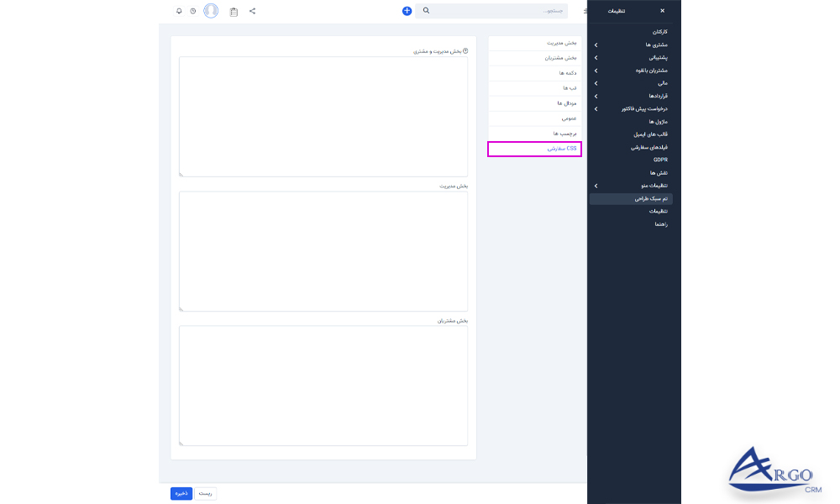Click the timer clock icon in the toolbar
This screenshot has height=504, width=840.
[x=193, y=11]
